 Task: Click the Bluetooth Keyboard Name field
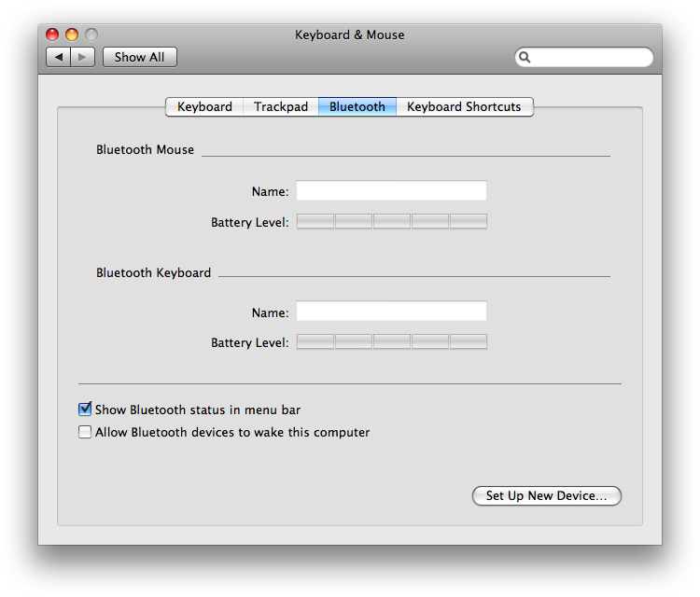pyautogui.click(x=391, y=311)
